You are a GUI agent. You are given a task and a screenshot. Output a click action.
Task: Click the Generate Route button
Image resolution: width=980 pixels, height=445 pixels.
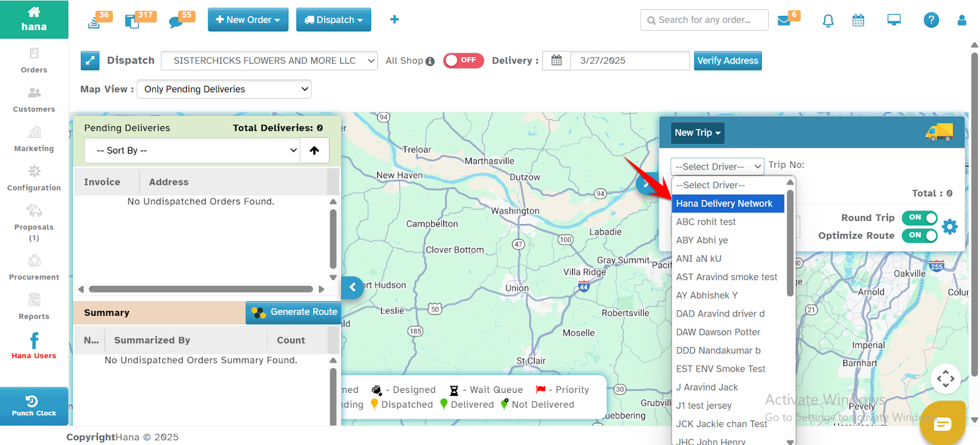coord(293,312)
